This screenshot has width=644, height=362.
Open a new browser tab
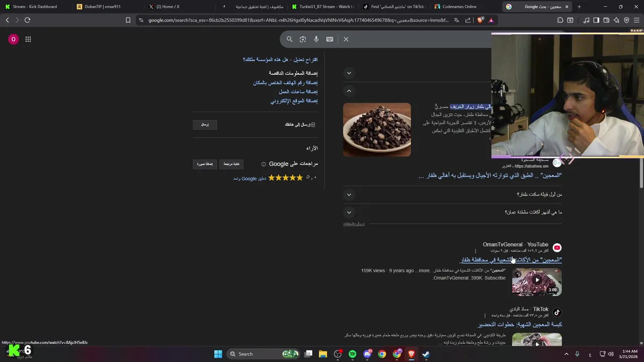click(x=579, y=7)
